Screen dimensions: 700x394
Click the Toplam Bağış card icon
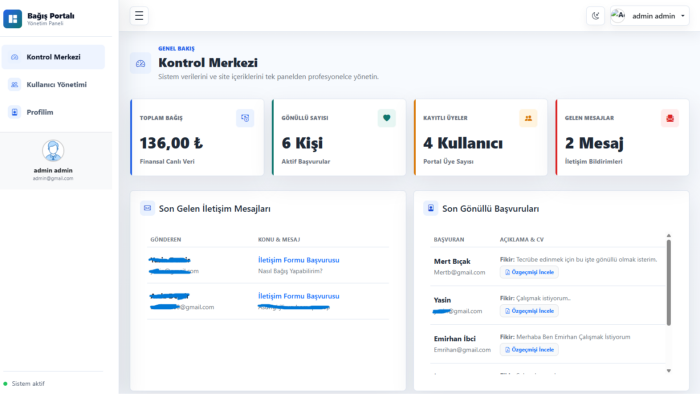(x=245, y=118)
